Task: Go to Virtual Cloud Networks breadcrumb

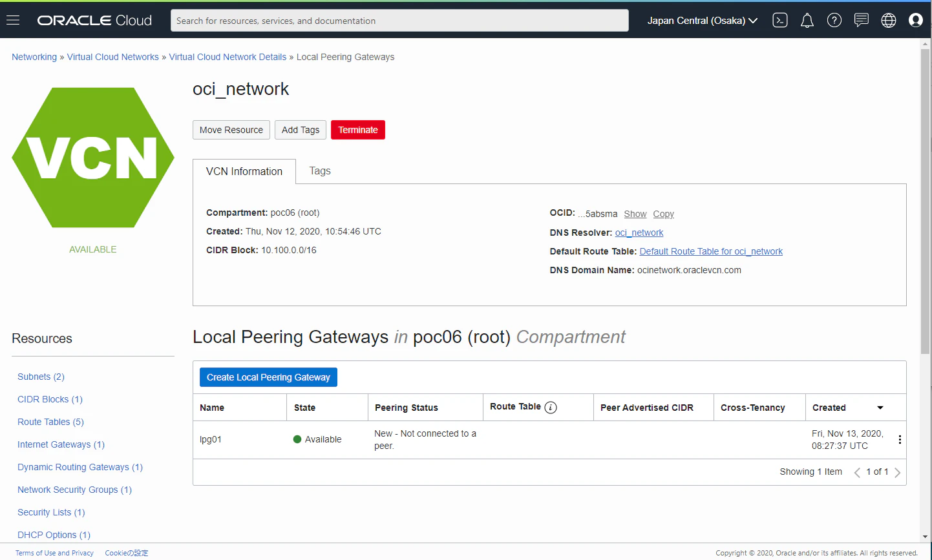Action: click(x=113, y=57)
